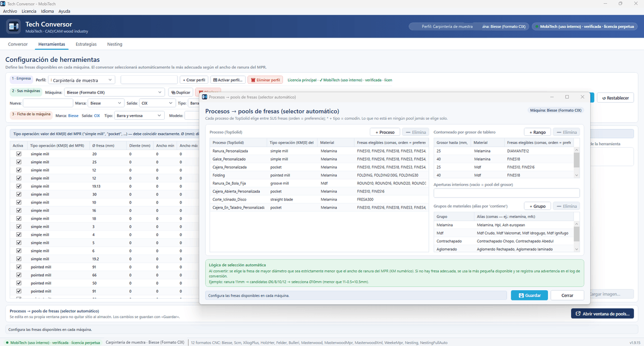
Task: Click Crear perfil button
Action: pos(193,80)
